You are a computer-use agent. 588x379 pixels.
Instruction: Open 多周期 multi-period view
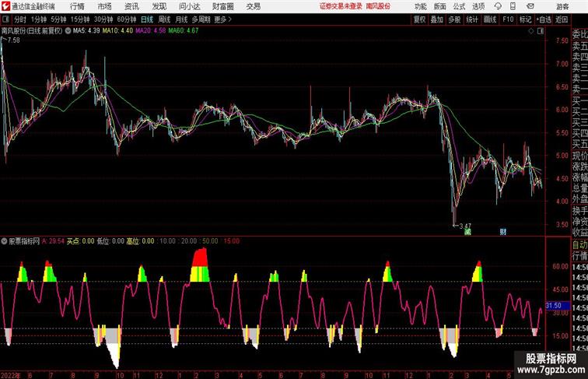coord(201,19)
